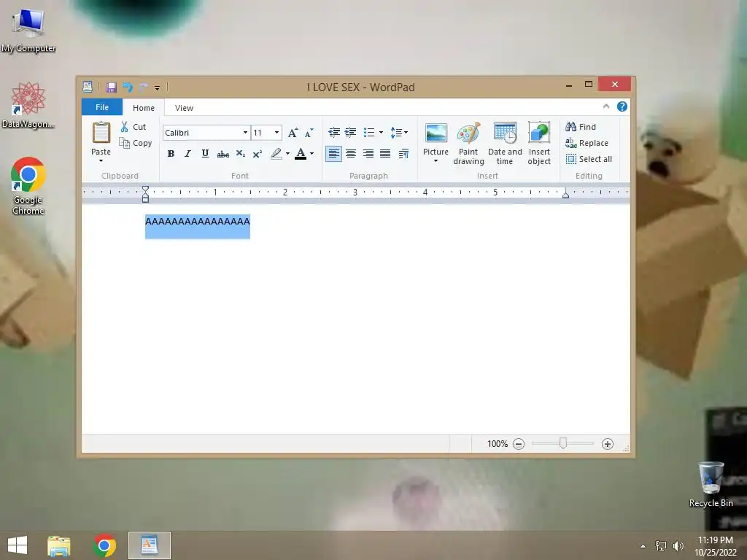The image size is (747, 560).
Task: Select the My Computer desktop icon
Action: pos(28,30)
